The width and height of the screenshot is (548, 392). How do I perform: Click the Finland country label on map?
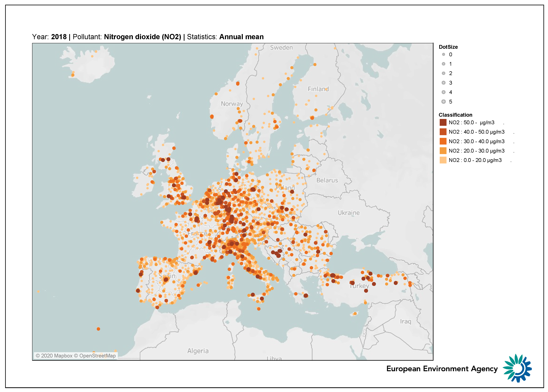click(x=318, y=89)
